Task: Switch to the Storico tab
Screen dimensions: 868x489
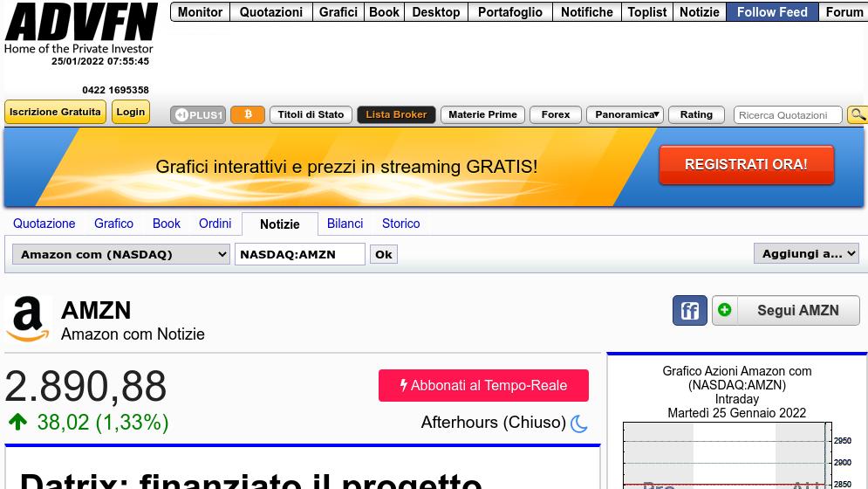Action: (400, 224)
